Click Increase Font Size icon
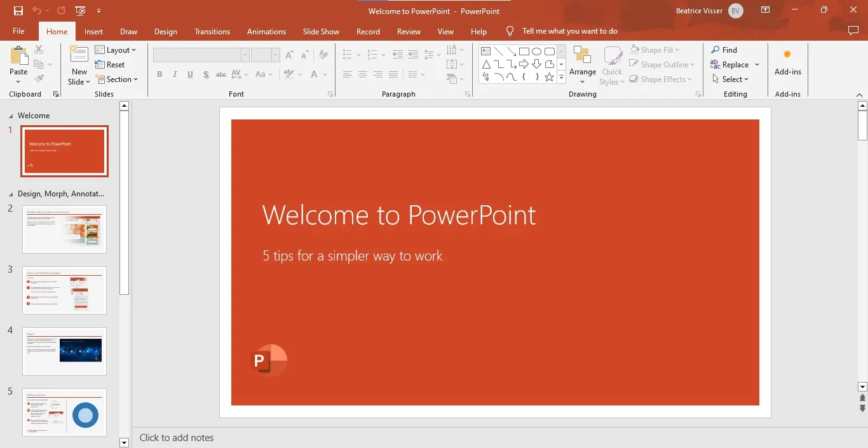 click(289, 55)
